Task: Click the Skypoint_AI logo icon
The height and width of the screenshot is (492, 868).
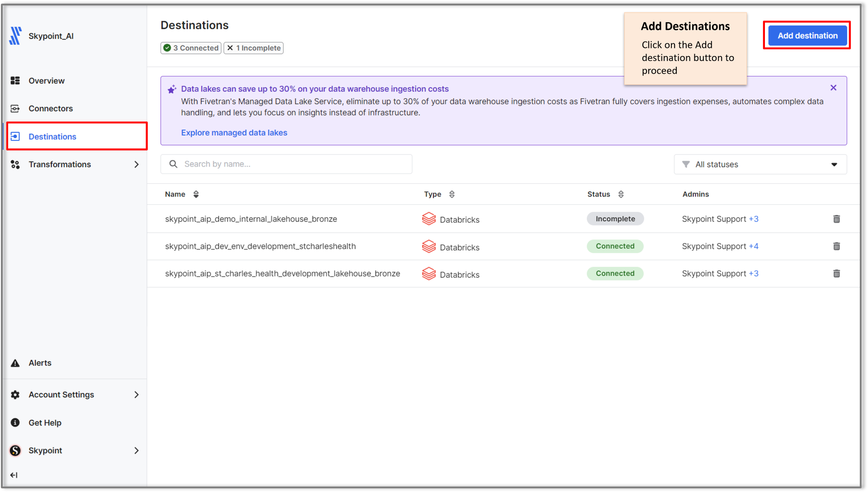Action: [15, 36]
